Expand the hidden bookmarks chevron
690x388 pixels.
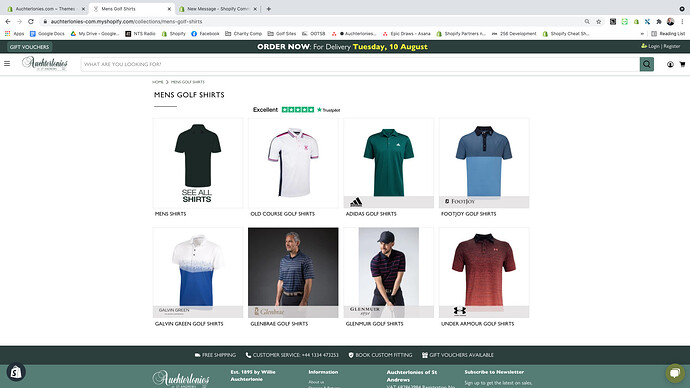pos(642,33)
